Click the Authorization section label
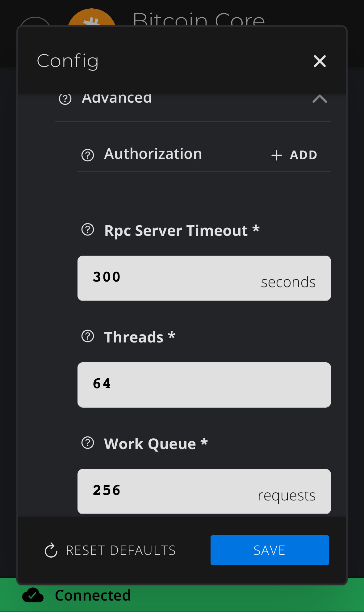 pos(153,154)
